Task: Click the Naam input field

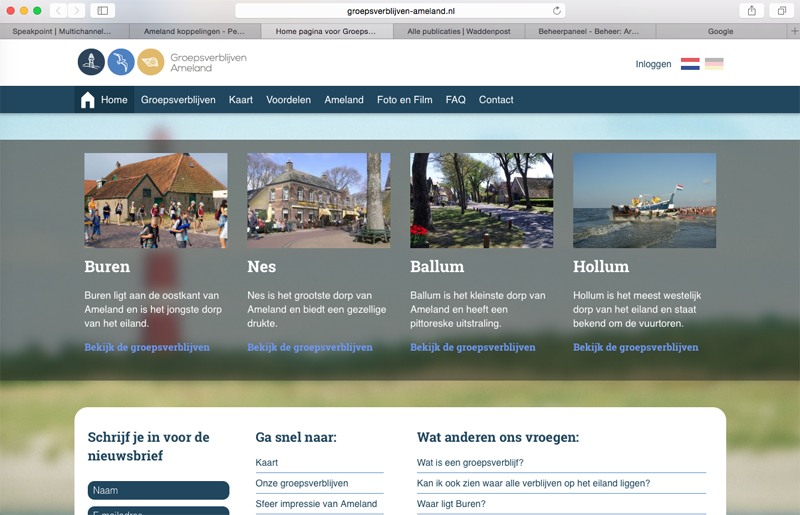Action: click(159, 490)
